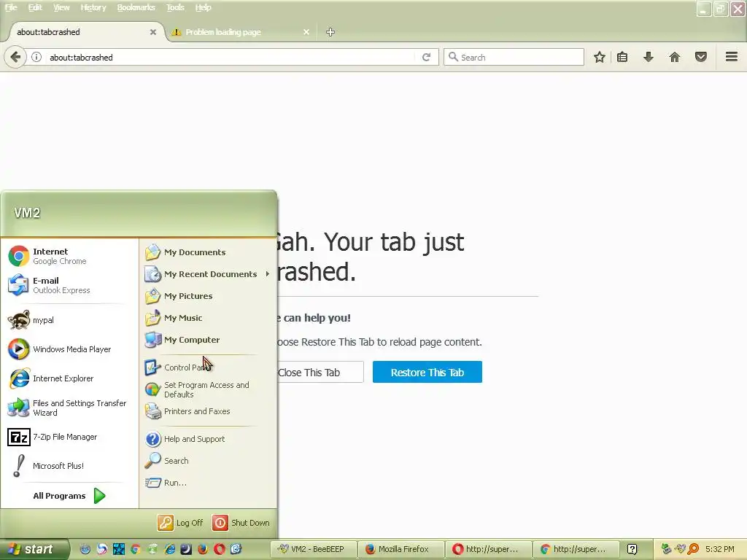
Task: Open a new tab with plus icon
Action: (330, 32)
